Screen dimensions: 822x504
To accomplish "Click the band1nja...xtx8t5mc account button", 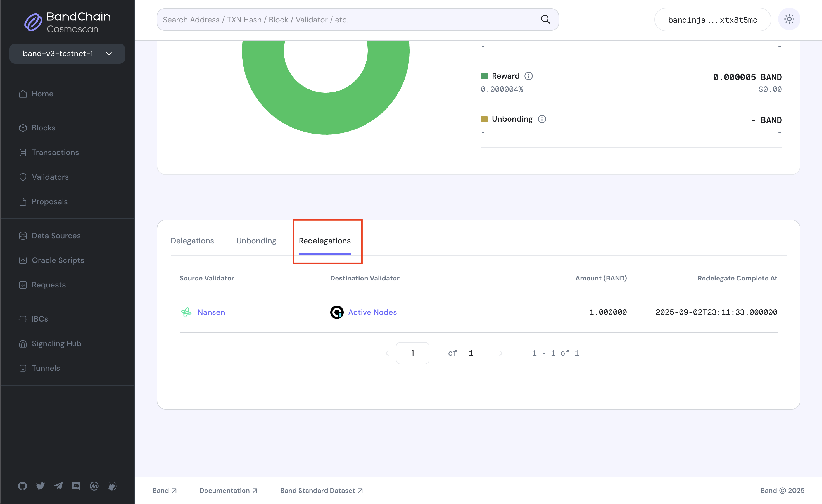I will coord(712,20).
